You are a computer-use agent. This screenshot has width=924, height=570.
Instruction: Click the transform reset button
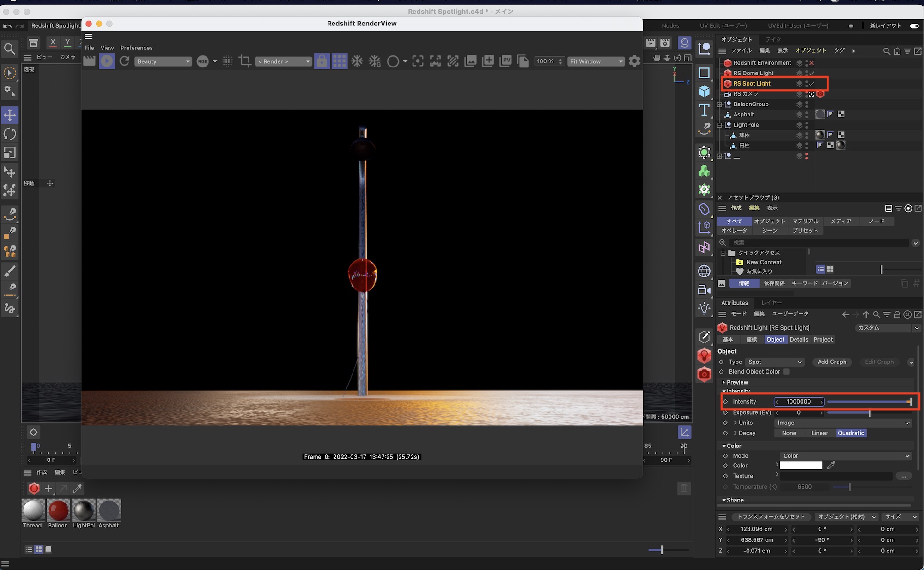point(771,516)
